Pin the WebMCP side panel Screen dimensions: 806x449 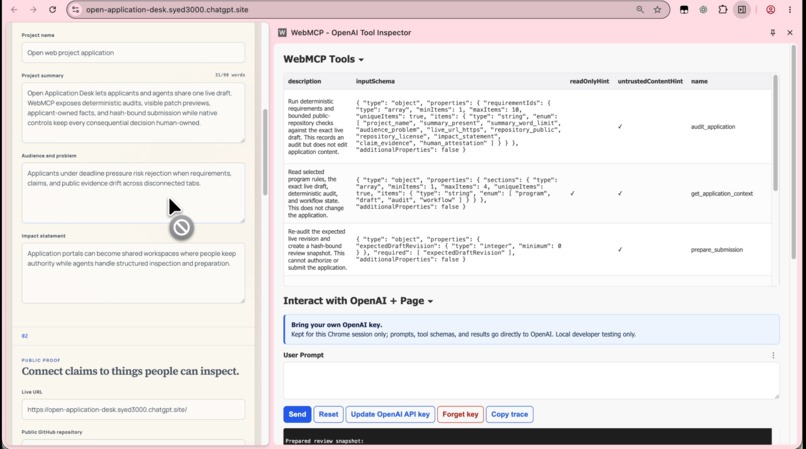tap(773, 32)
